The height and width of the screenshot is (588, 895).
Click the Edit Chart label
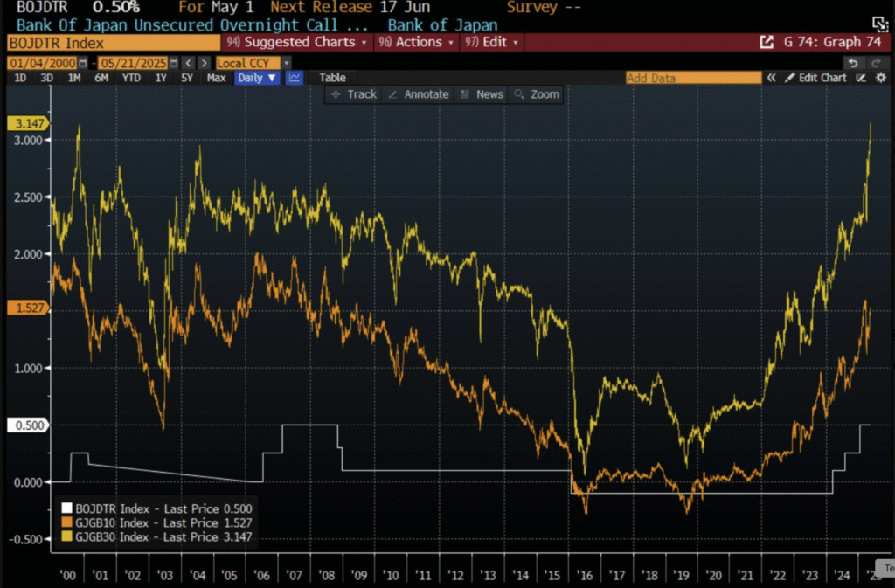click(x=822, y=78)
